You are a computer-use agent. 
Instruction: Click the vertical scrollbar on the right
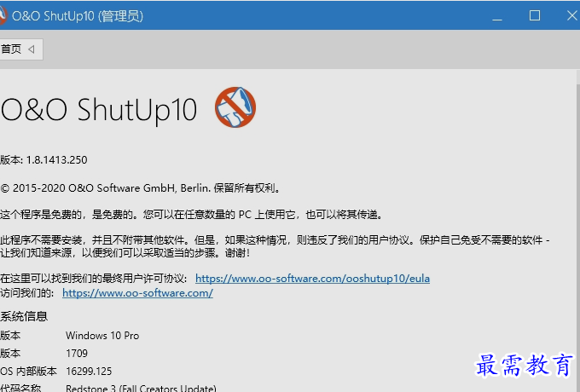(577, 229)
